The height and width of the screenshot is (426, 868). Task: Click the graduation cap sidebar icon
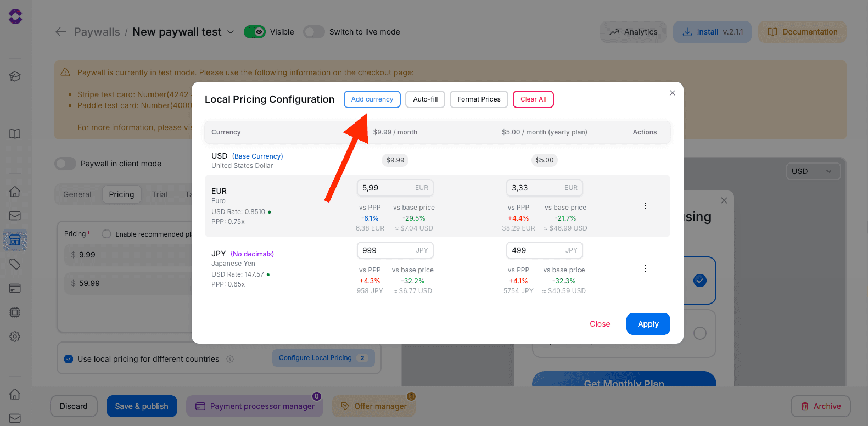tap(15, 76)
